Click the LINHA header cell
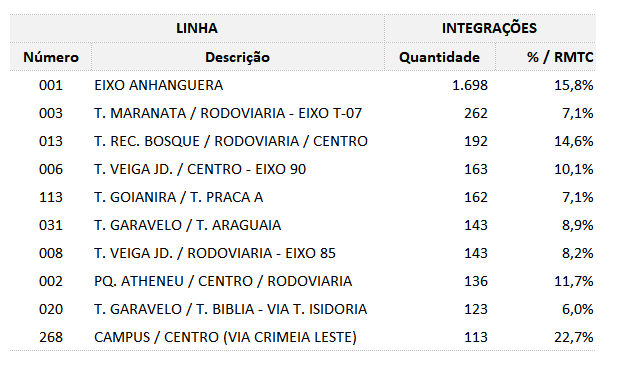Image resolution: width=625 pixels, height=368 pixels. click(197, 28)
